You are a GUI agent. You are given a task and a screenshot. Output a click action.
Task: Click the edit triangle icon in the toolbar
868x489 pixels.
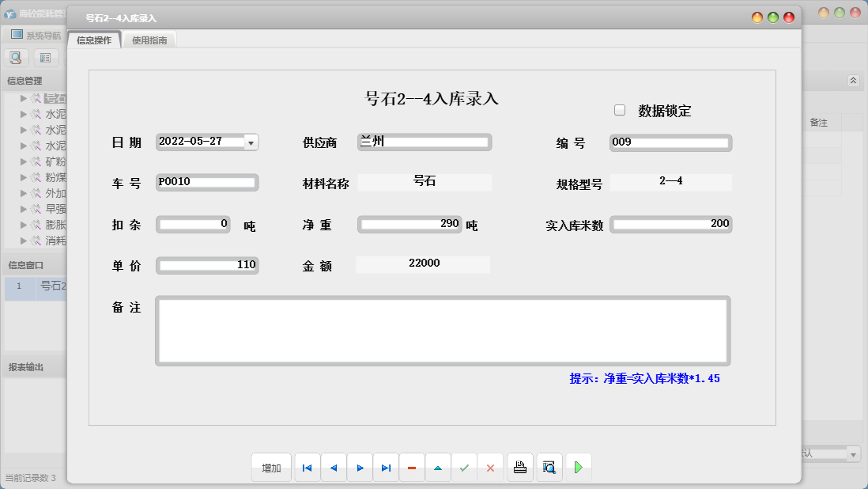(x=438, y=467)
